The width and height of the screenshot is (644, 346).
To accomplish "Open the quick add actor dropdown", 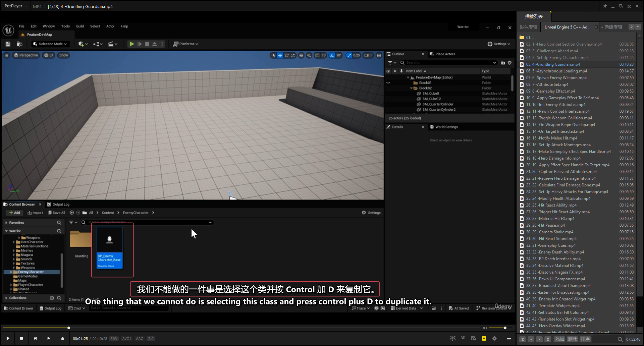I will (x=83, y=44).
